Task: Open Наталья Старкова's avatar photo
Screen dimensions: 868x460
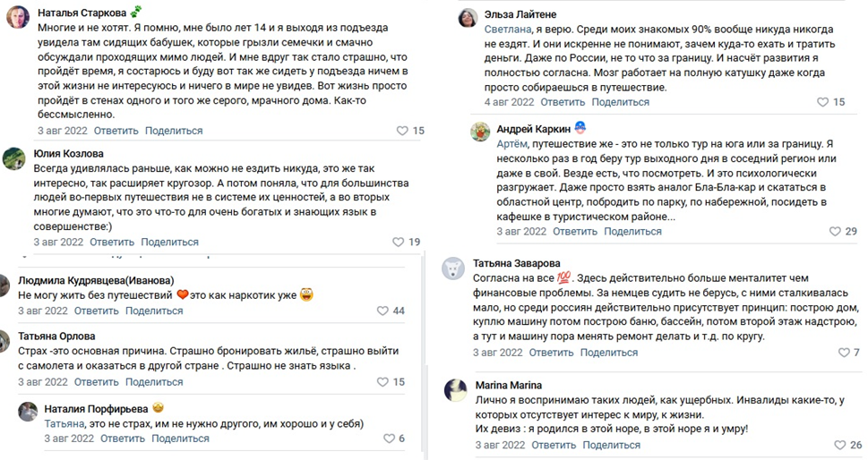Action: click(18, 17)
